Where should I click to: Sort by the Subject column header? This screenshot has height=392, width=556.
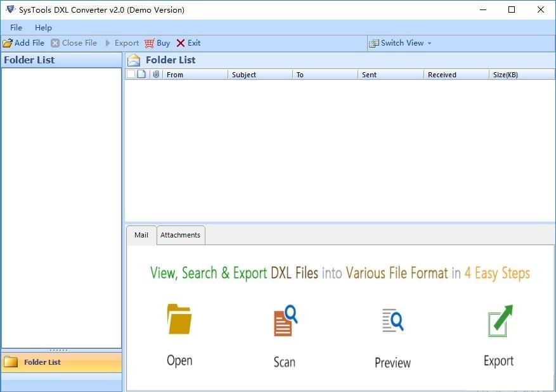coord(260,75)
